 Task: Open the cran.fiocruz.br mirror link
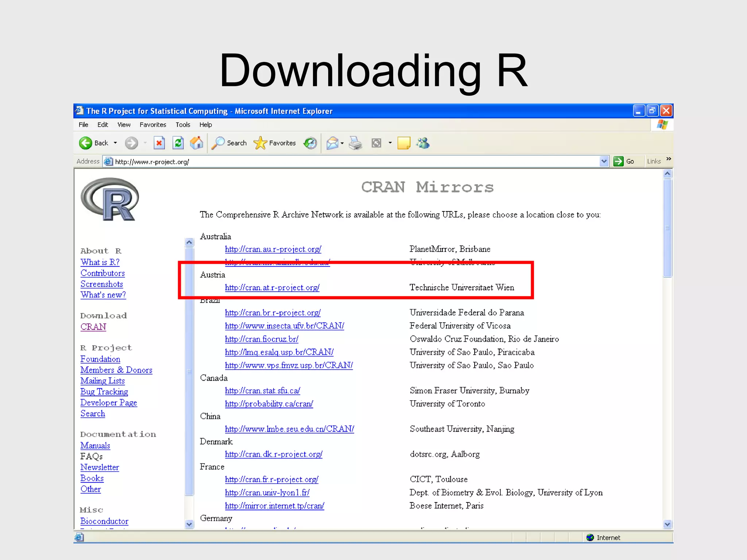(262, 339)
